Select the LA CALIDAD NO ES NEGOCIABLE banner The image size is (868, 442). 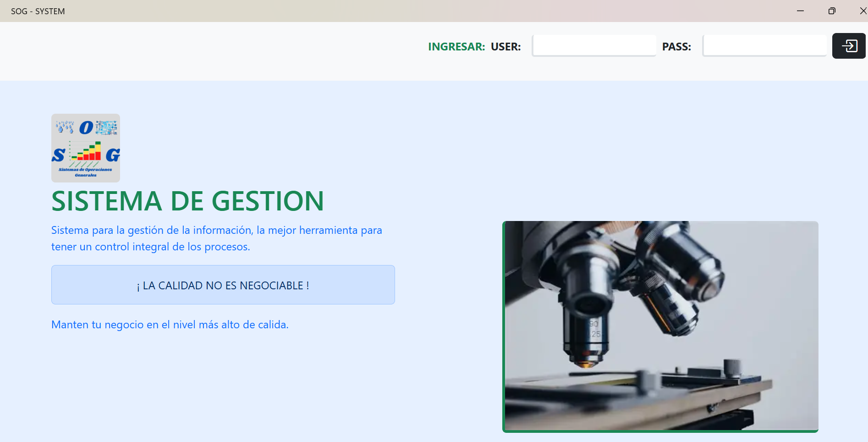click(223, 285)
